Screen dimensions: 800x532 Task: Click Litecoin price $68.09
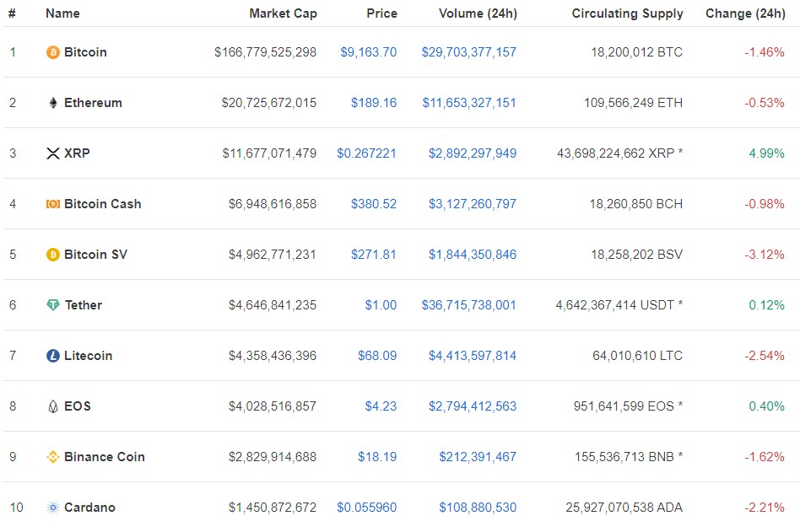tap(377, 356)
